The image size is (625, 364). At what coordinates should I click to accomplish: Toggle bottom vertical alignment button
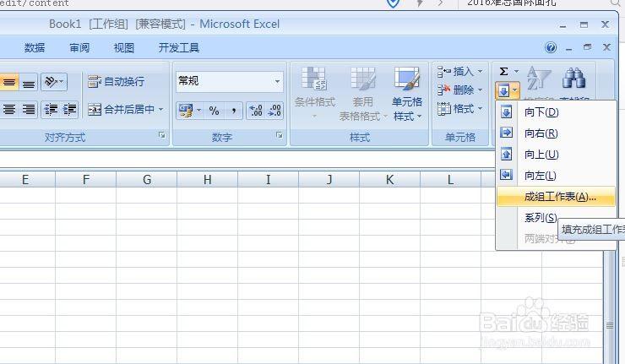[x=29, y=82]
